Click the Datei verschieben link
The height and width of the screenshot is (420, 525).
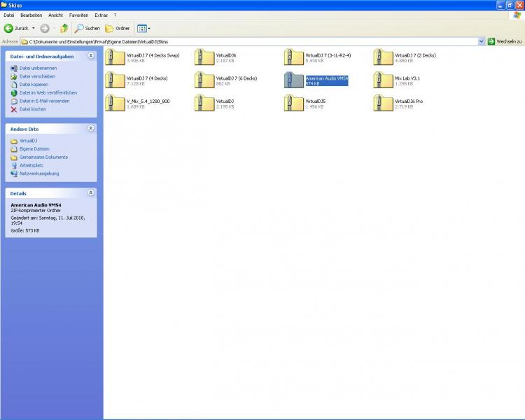click(38, 76)
